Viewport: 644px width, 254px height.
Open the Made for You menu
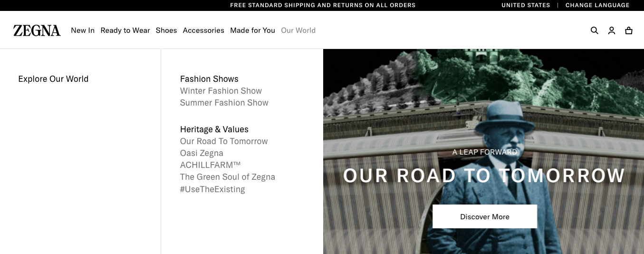tap(252, 30)
